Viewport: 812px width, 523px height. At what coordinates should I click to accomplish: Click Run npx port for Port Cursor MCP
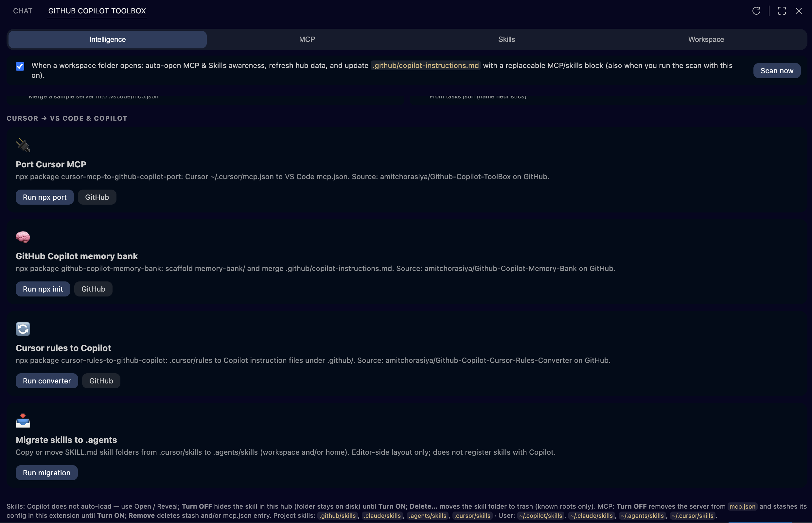[44, 197]
